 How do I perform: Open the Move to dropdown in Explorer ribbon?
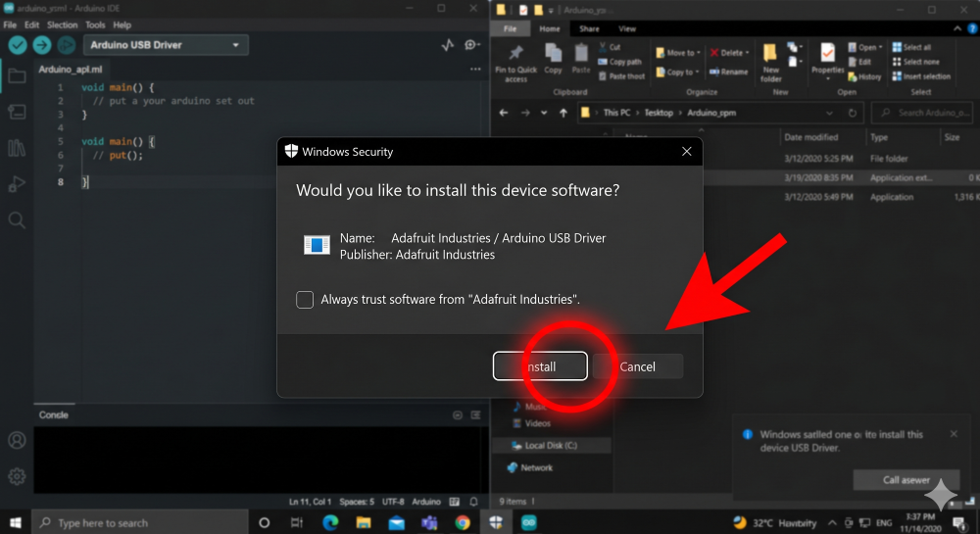678,53
